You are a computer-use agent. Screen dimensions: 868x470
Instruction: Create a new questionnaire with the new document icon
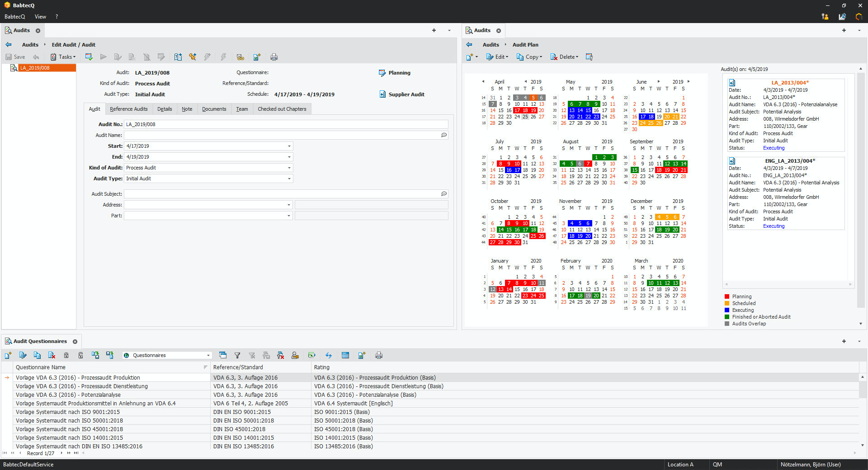coord(8,355)
